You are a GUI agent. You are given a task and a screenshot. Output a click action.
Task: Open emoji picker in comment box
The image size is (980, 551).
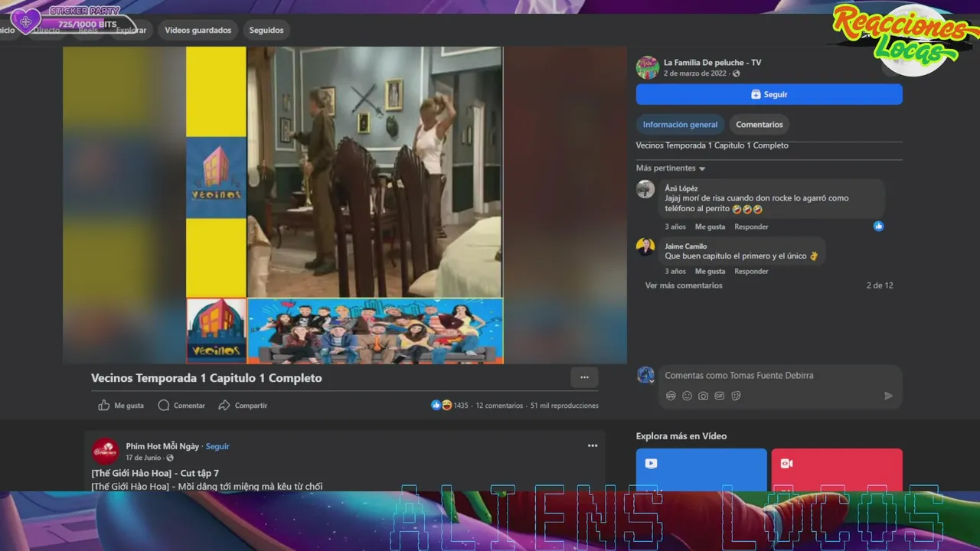[x=687, y=396]
